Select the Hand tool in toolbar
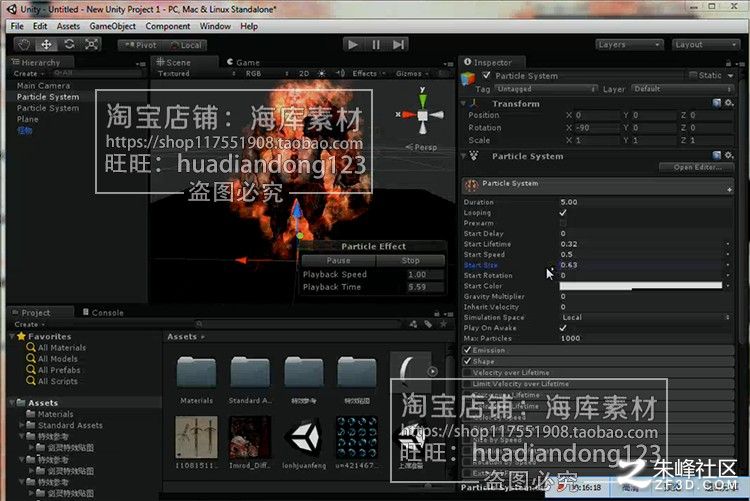 (x=23, y=45)
